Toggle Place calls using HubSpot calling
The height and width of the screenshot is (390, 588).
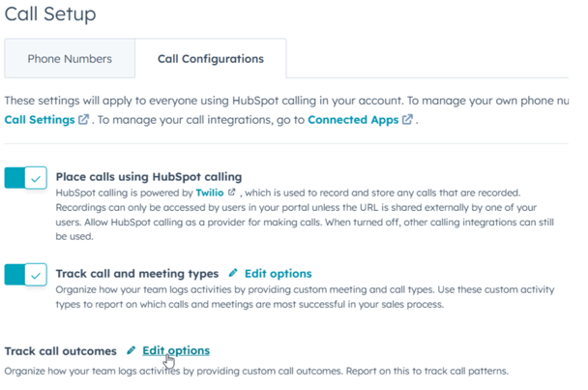(x=25, y=177)
